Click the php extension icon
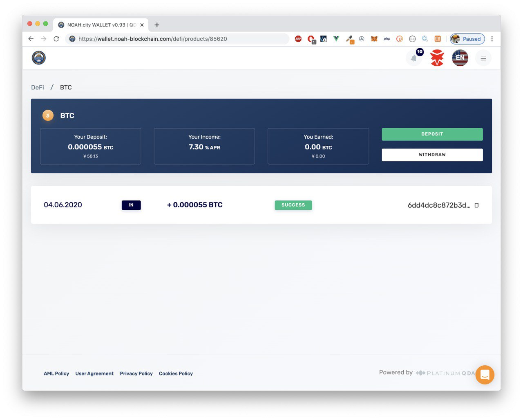The height and width of the screenshot is (420, 523). pyautogui.click(x=387, y=39)
